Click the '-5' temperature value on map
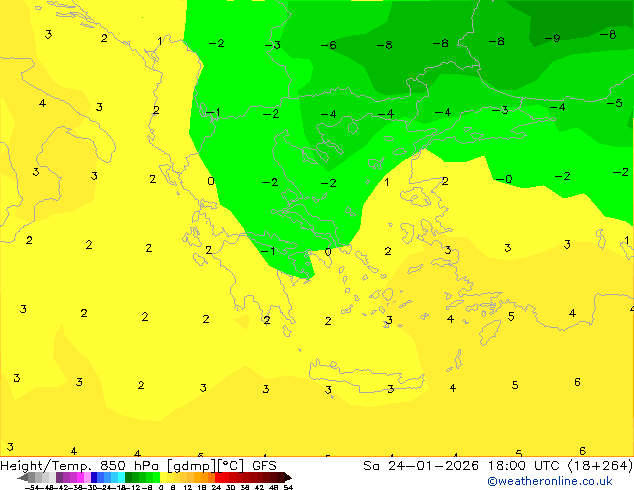634x490 pixels. (x=614, y=103)
